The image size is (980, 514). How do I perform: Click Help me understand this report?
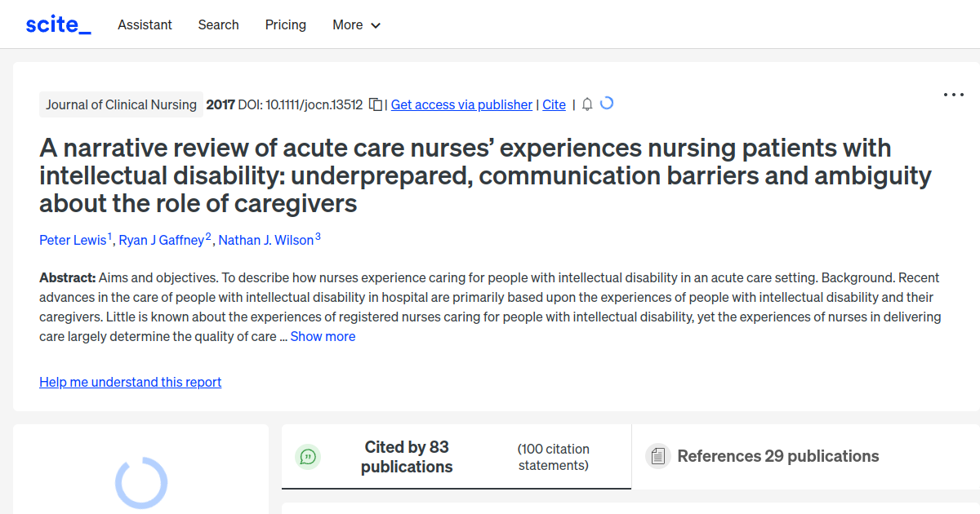pos(130,382)
